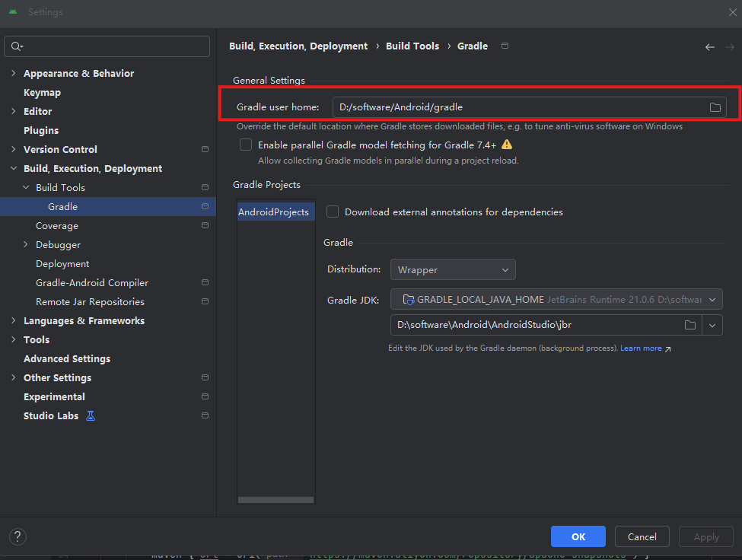Click the Android Studio logo in title bar
Screen dimensions: 742x560
point(13,12)
